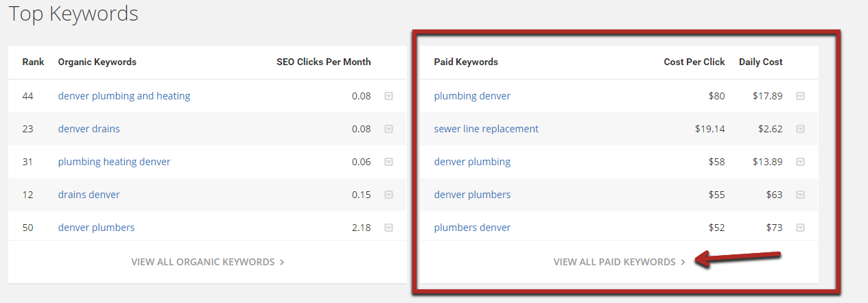Click 'View All Paid Keywords' link
This screenshot has width=868, height=303.
[x=620, y=262]
